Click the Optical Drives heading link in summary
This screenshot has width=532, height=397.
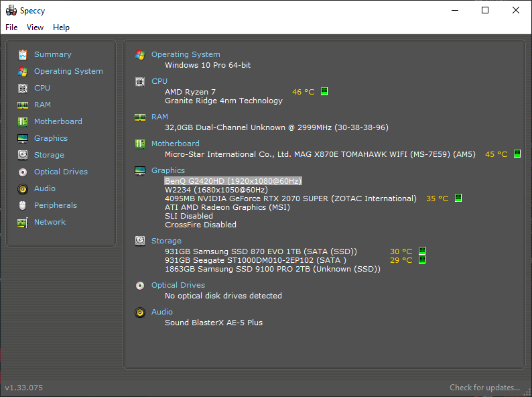(x=178, y=285)
